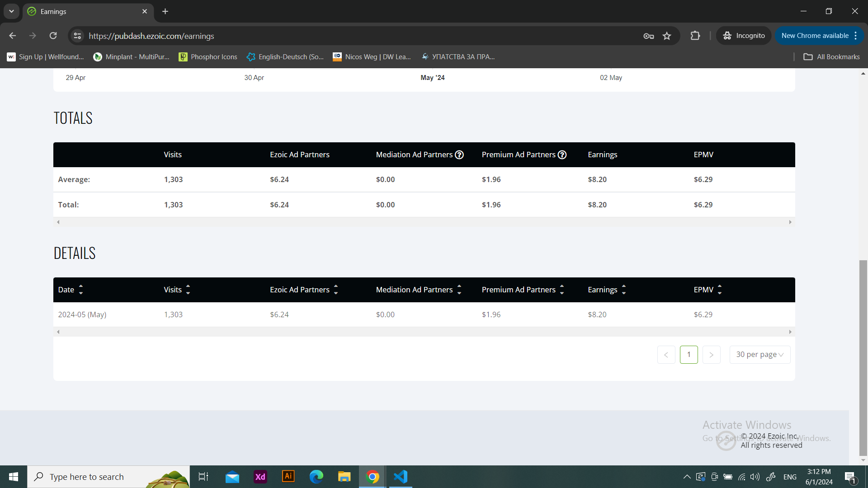
Task: Open Chrome three-dot menu
Action: 856,36
